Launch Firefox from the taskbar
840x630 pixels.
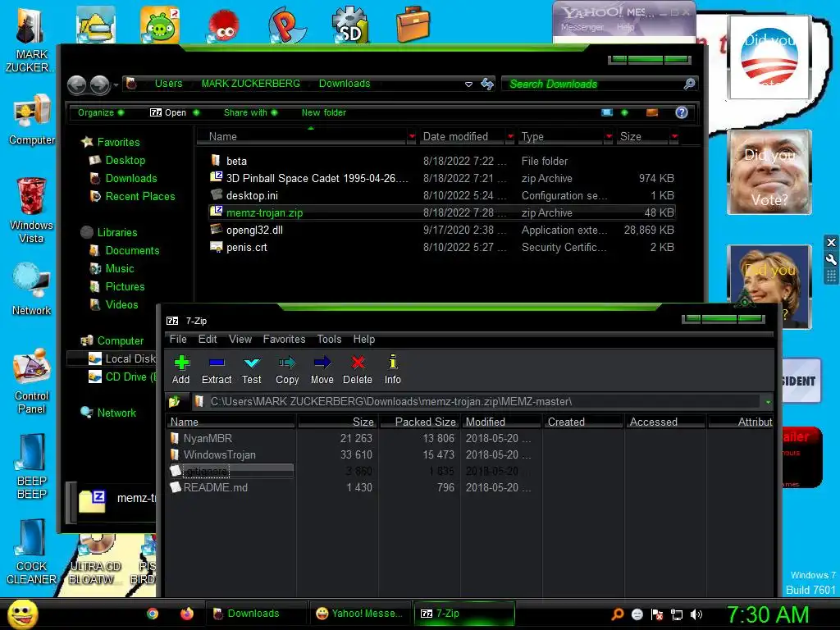[x=186, y=614]
